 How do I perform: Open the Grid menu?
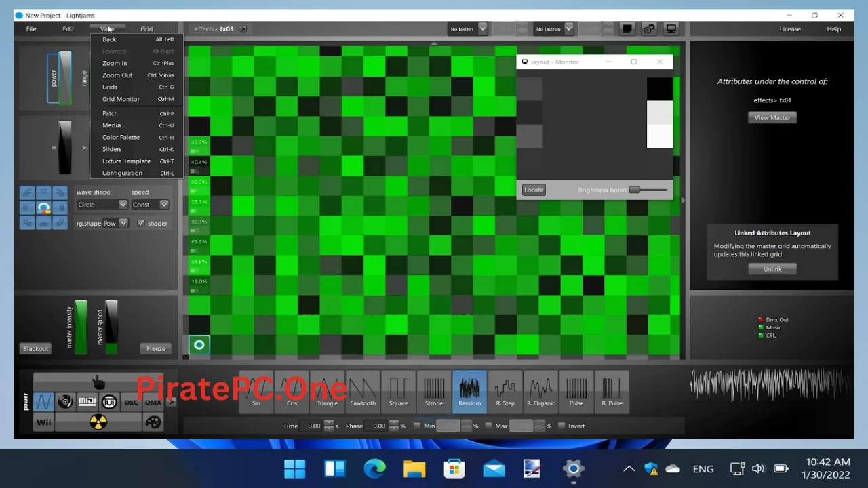click(x=146, y=29)
